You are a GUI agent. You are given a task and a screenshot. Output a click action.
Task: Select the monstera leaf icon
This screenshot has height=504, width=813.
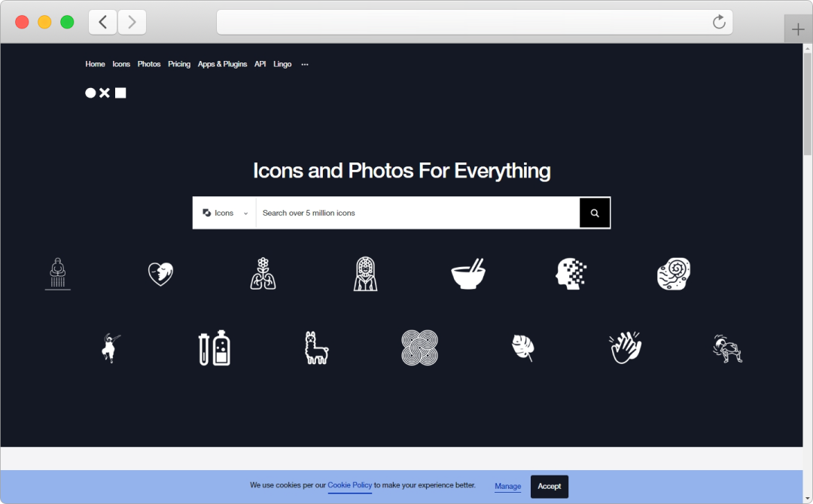coord(522,348)
